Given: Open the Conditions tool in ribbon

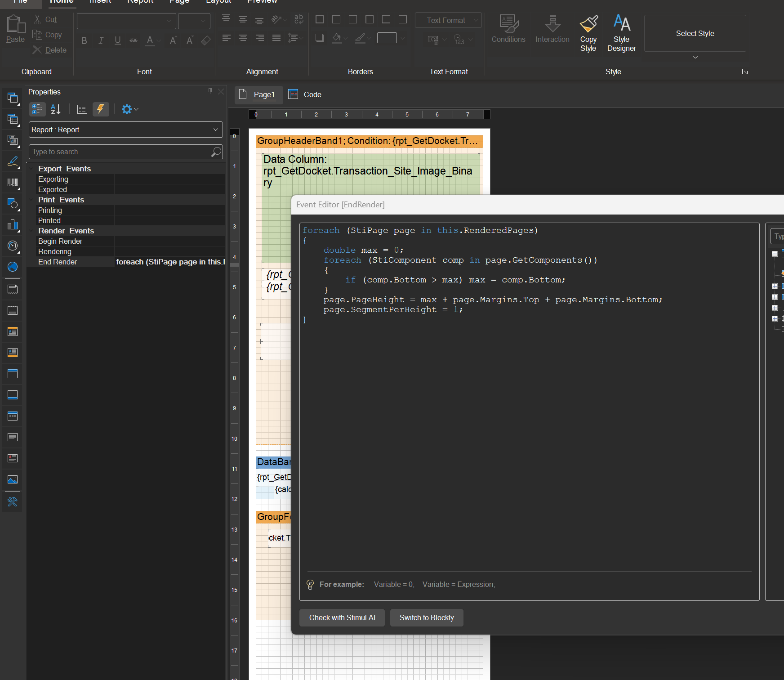Looking at the screenshot, I should 508,29.
